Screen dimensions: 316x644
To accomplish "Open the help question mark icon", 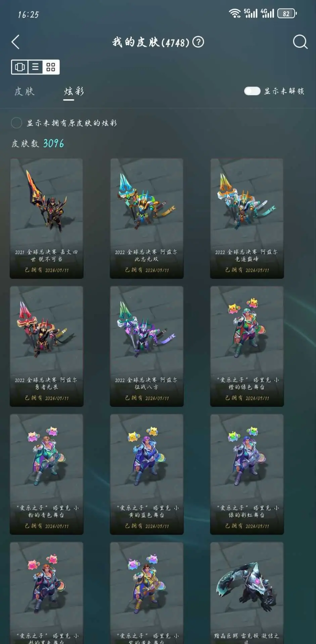I will (x=198, y=42).
